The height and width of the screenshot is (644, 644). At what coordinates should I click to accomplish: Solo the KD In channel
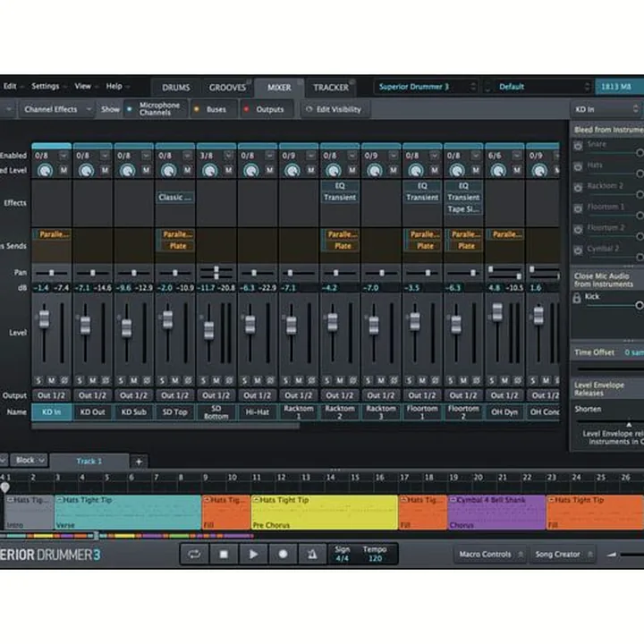pos(38,380)
